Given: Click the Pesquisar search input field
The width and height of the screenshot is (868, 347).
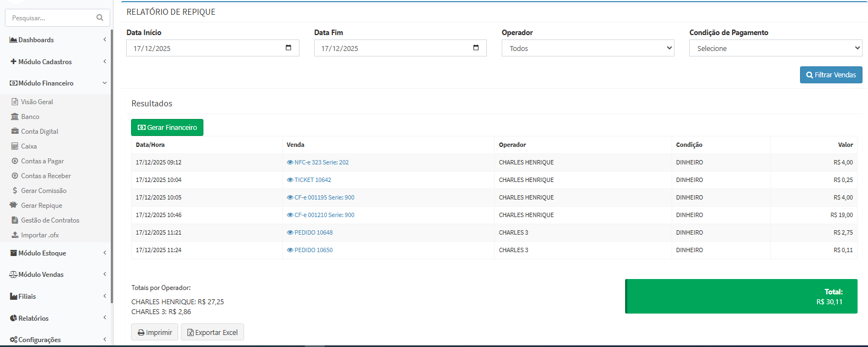Looking at the screenshot, I should (52, 18).
